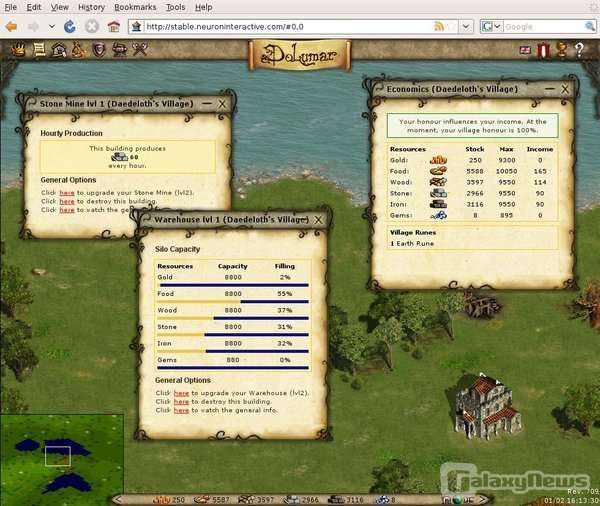Open the View menu
The height and width of the screenshot is (506, 600).
coord(60,7)
